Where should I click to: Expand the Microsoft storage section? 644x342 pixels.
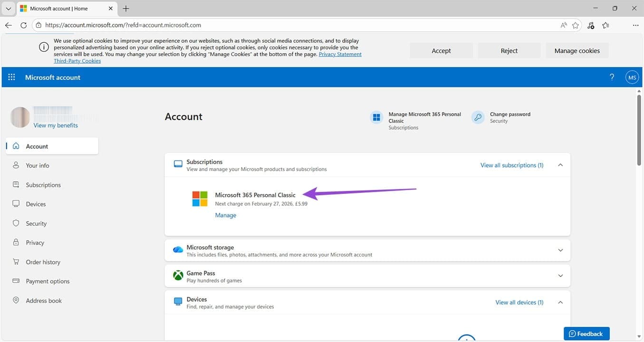560,250
